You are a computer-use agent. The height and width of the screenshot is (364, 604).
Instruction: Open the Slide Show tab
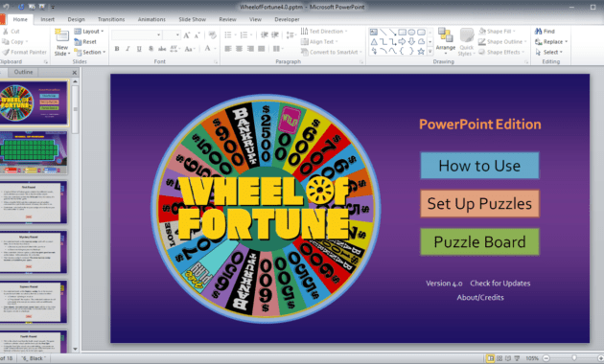tap(192, 19)
